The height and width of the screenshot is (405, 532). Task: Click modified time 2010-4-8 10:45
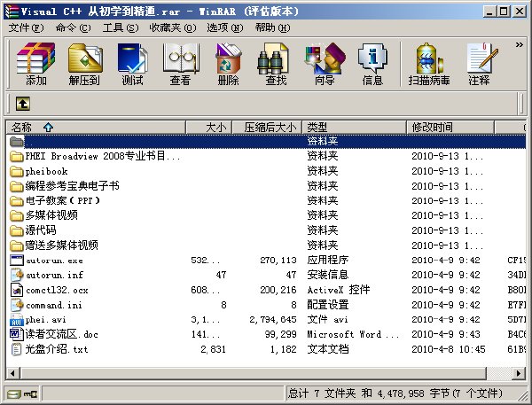click(x=448, y=349)
